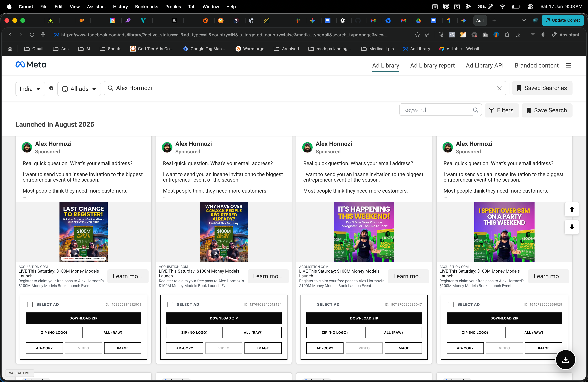Clear the Alex Hormozi search with the X
Image resolution: width=588 pixels, height=382 pixels.
tap(499, 88)
